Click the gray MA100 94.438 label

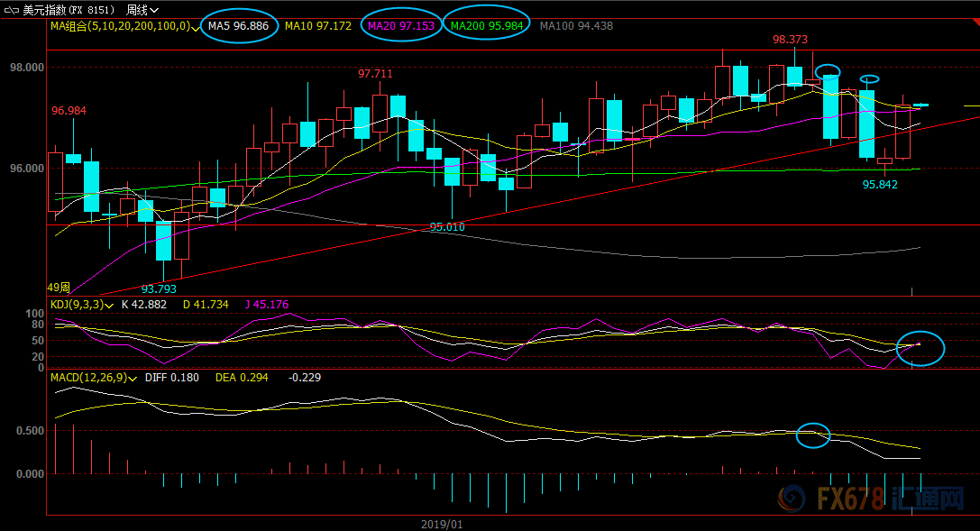point(576,25)
